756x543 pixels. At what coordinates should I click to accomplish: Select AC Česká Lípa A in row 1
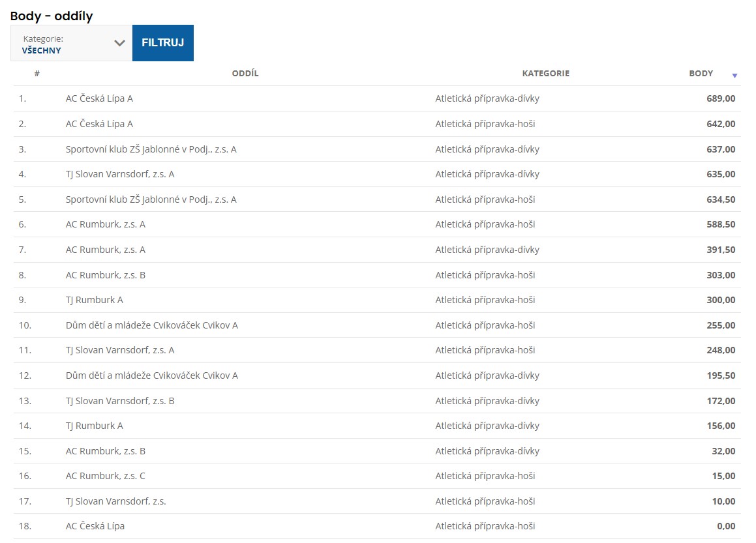pos(99,98)
